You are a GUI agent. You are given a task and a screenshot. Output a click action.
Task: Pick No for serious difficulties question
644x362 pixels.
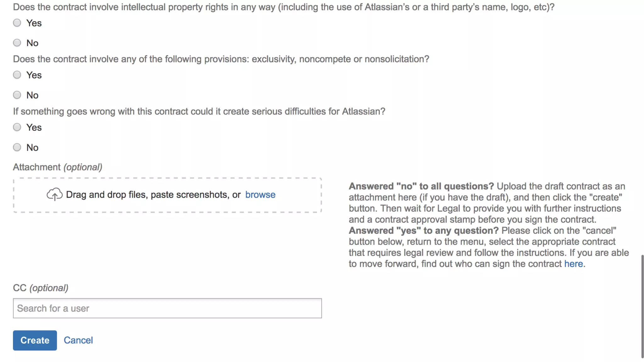click(x=17, y=147)
